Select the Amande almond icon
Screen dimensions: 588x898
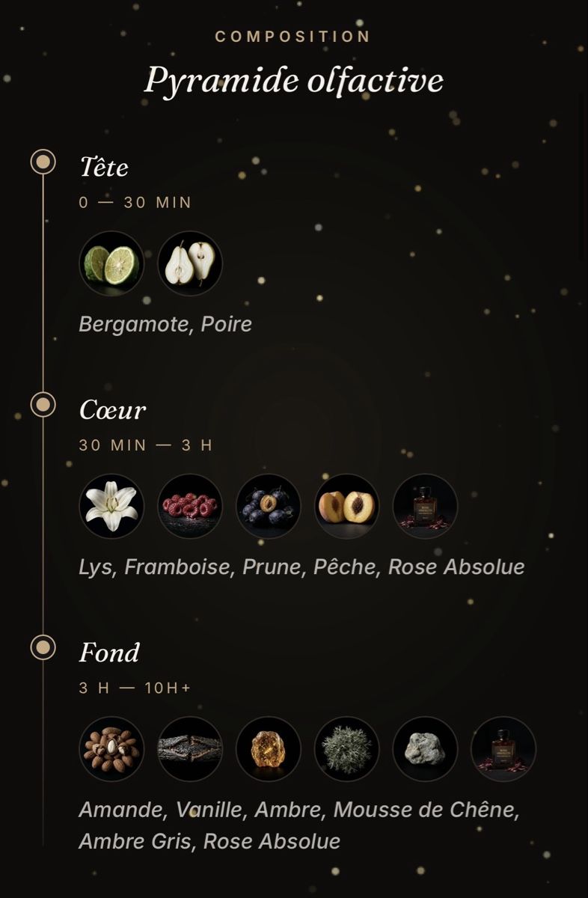tap(111, 749)
